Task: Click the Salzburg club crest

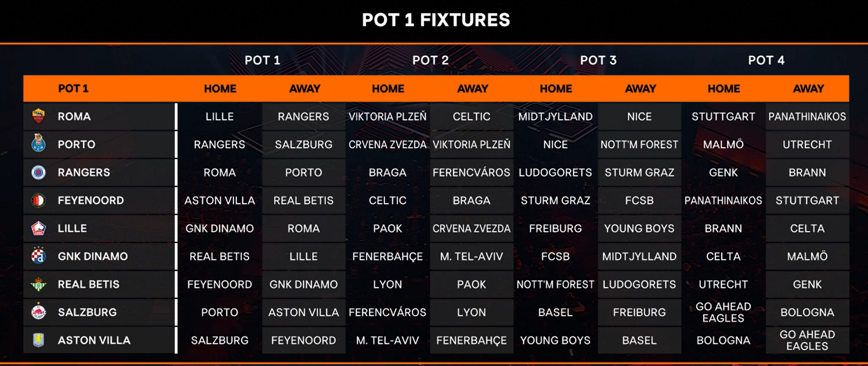Action: click(x=39, y=312)
